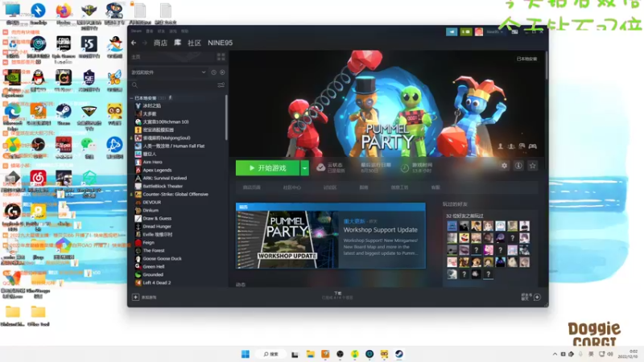Toggle ready-to-play filter icon

[x=222, y=72]
